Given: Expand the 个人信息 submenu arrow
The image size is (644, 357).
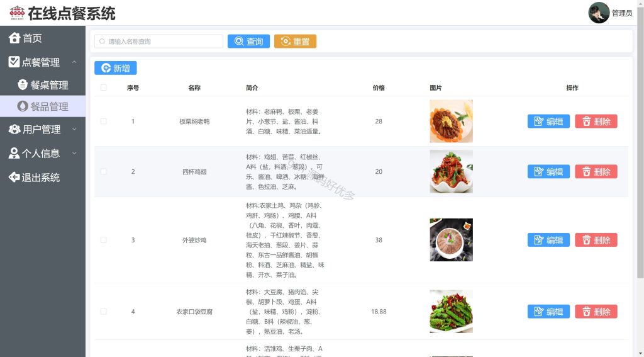Looking at the screenshot, I should [x=74, y=153].
